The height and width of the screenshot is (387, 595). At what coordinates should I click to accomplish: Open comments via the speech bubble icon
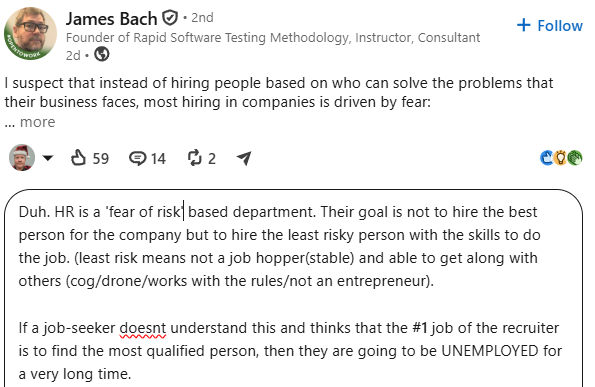137,158
